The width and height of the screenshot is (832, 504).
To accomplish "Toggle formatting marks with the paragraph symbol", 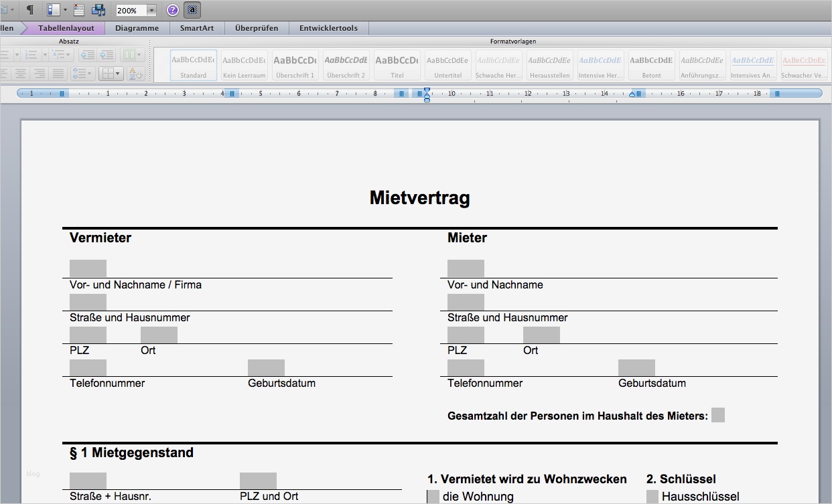I will tap(29, 10).
